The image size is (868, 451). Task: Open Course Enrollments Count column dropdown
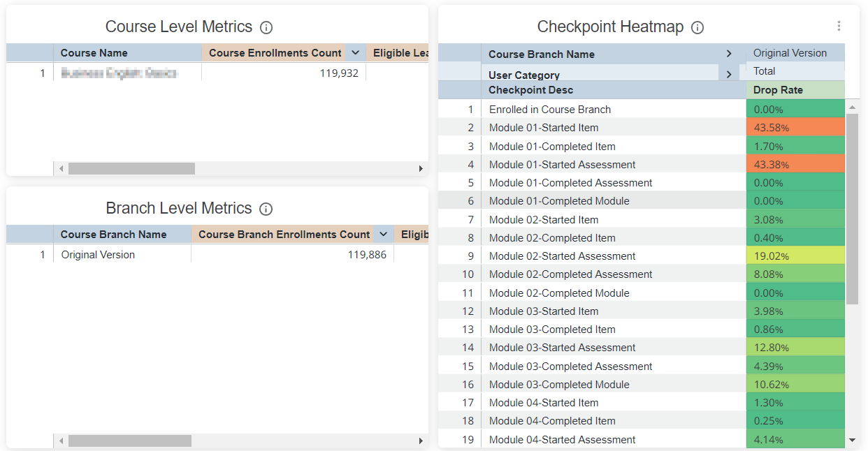(x=355, y=53)
